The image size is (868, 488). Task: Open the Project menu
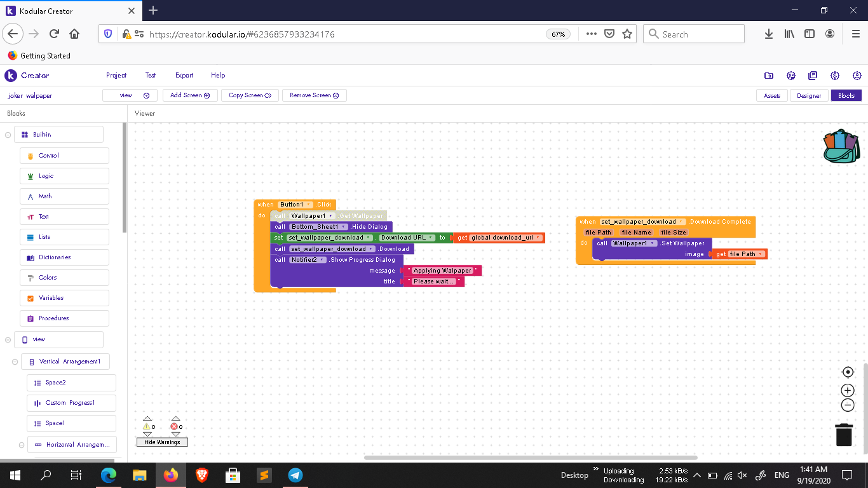(x=116, y=75)
